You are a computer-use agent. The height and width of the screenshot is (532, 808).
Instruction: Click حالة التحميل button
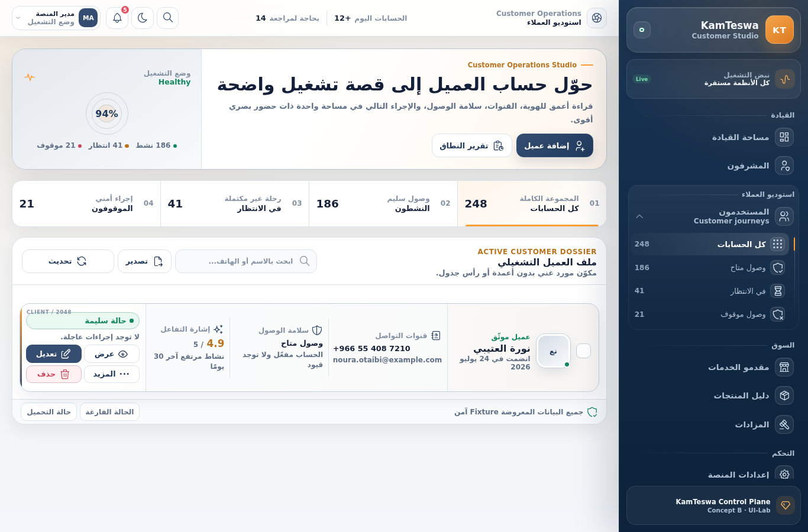point(49,412)
